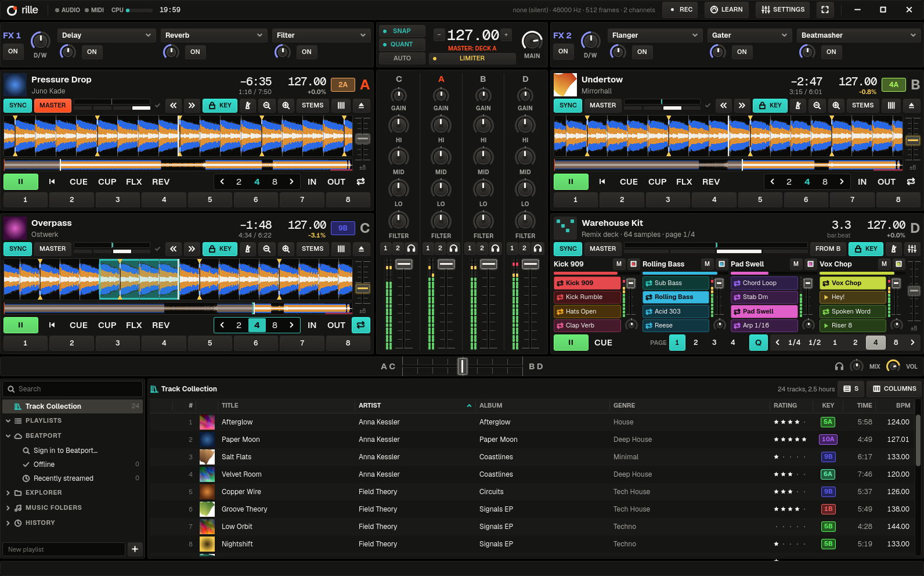Eject the track from deck C

[361, 249]
